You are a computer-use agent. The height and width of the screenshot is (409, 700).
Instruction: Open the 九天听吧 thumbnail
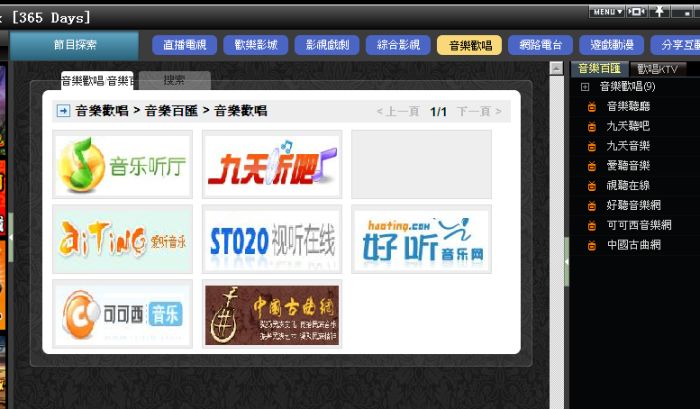coord(272,164)
